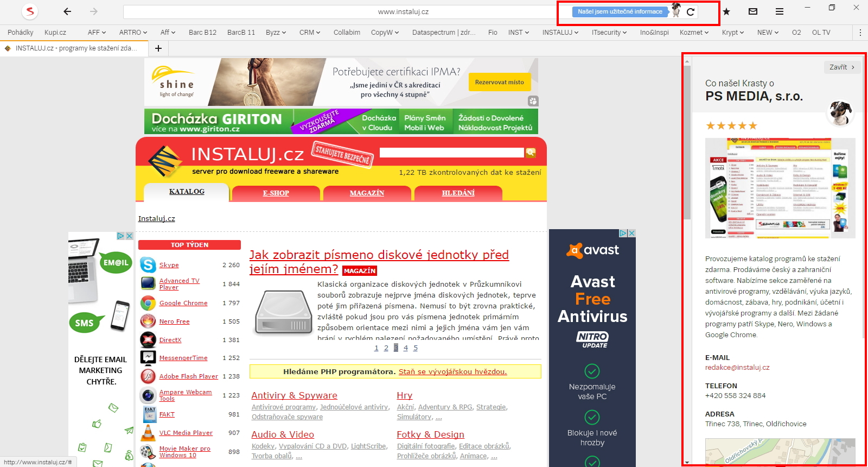Expand the Byzz bookmarks folder

pyautogui.click(x=276, y=33)
